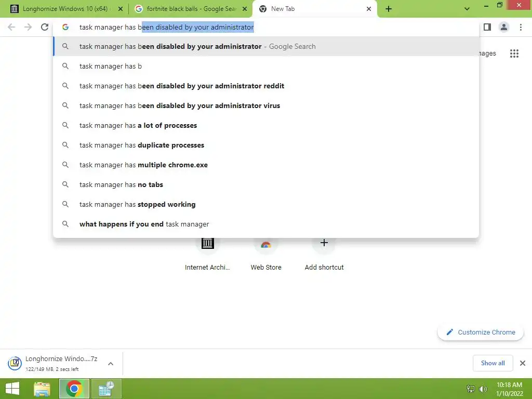
Task: Open the Windows Start menu
Action: tap(12, 389)
